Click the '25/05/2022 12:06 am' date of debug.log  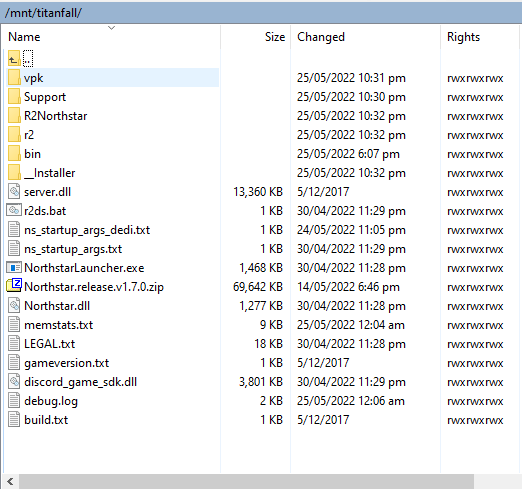coord(351,401)
